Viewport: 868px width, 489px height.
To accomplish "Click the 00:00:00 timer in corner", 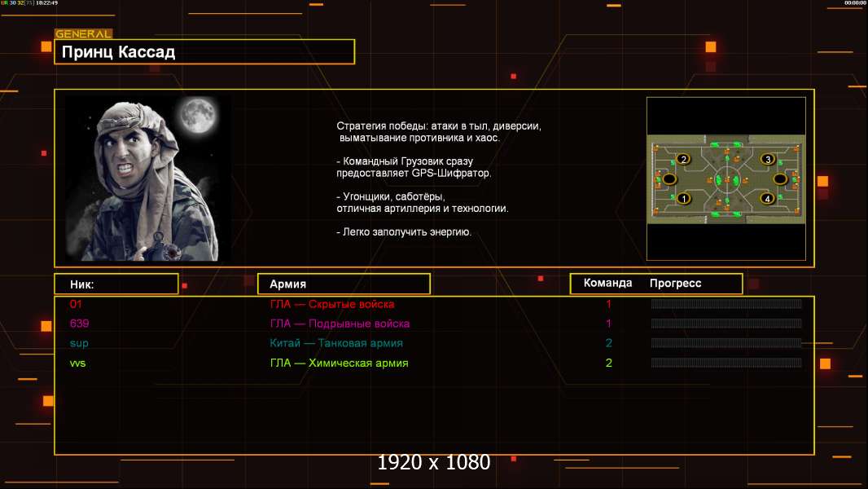I will (855, 2).
